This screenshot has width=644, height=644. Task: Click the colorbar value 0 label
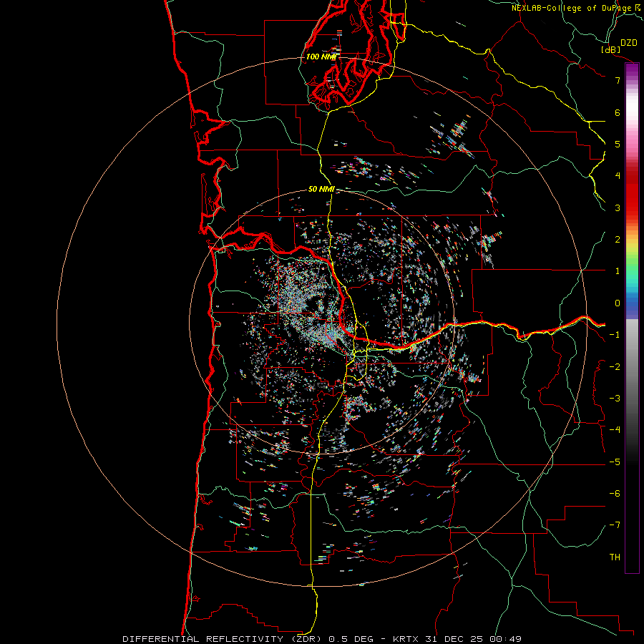click(x=618, y=303)
